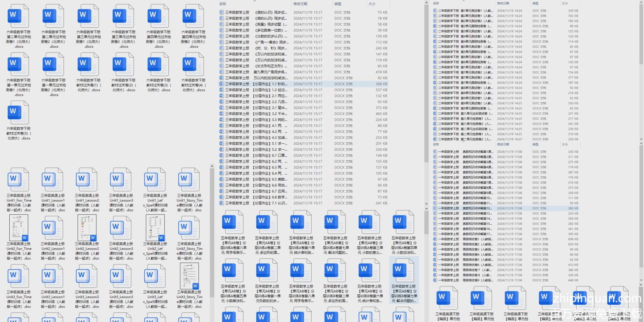Sort 三年级数学 list by 修改日期 column

(300, 4)
